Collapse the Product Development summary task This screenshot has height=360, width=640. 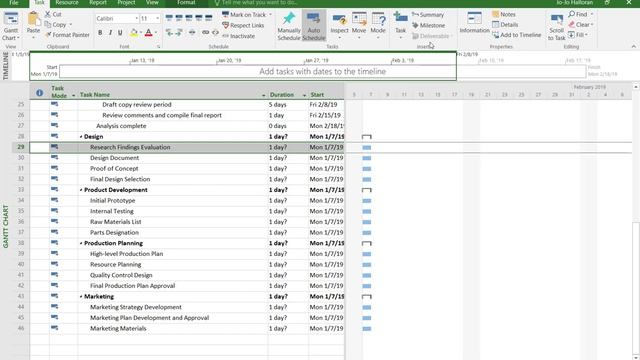81,190
